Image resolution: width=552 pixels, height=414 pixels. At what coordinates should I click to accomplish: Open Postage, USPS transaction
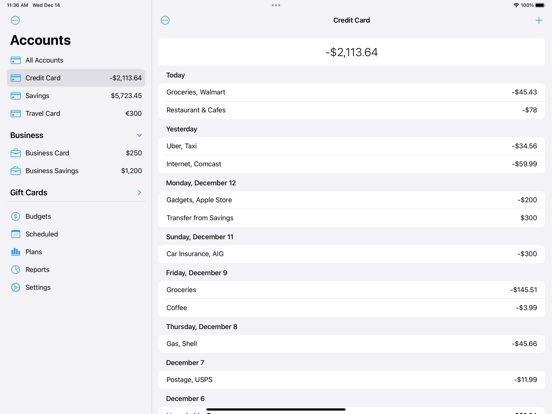click(352, 380)
